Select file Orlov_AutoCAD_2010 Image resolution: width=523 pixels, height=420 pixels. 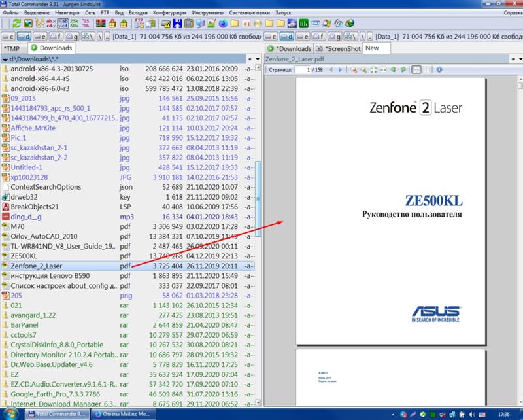click(127, 236)
